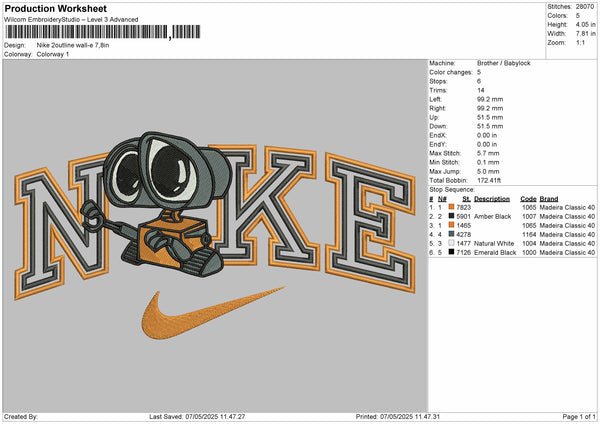
Task: Click the Code column header
Action: pos(528,199)
